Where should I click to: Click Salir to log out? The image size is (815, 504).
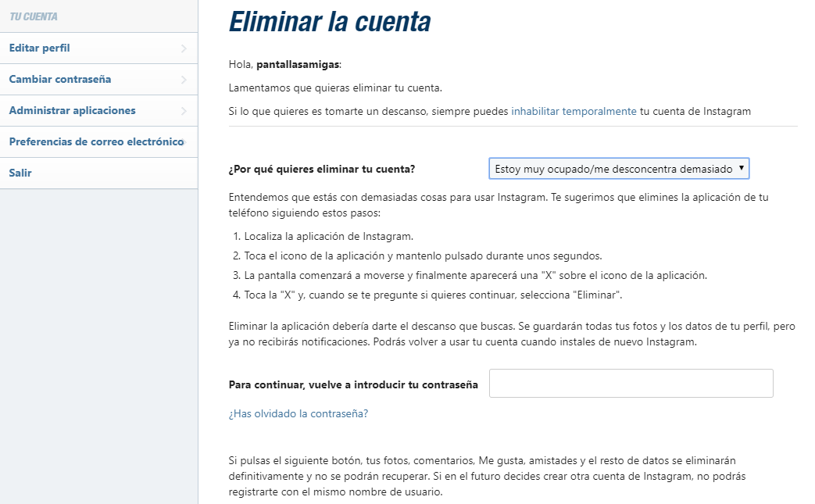98,173
